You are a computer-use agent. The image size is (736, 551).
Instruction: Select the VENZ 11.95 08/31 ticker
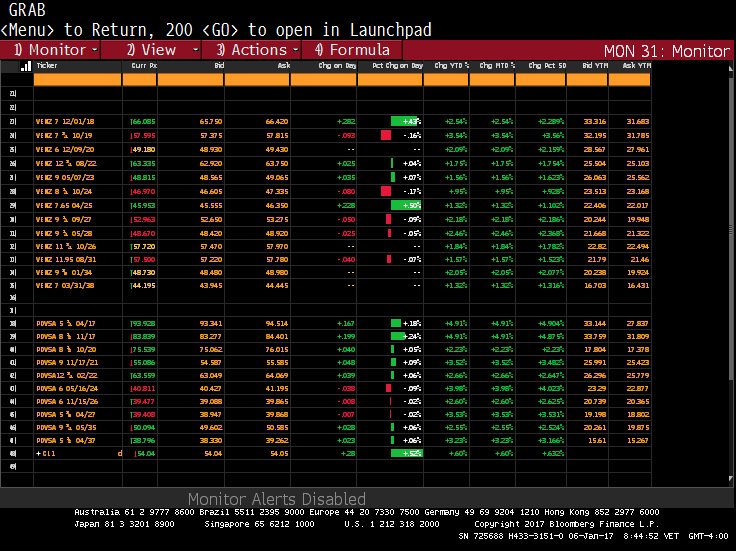66,260
